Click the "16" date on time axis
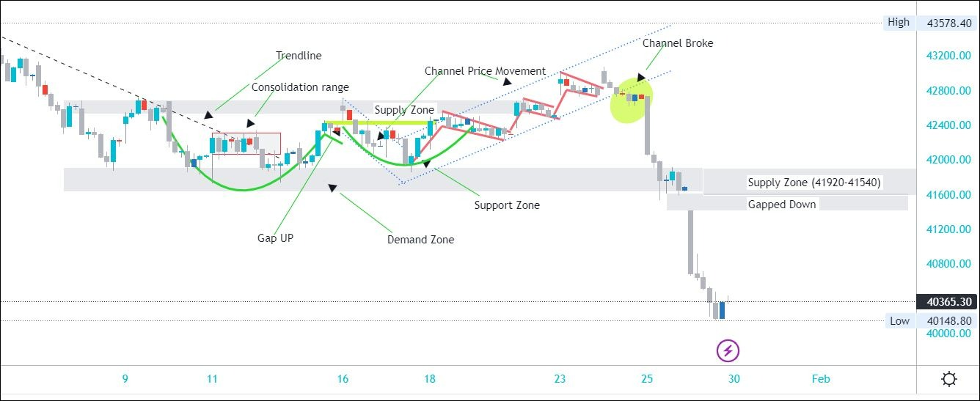Viewport: 980px width, 401px height. click(343, 379)
